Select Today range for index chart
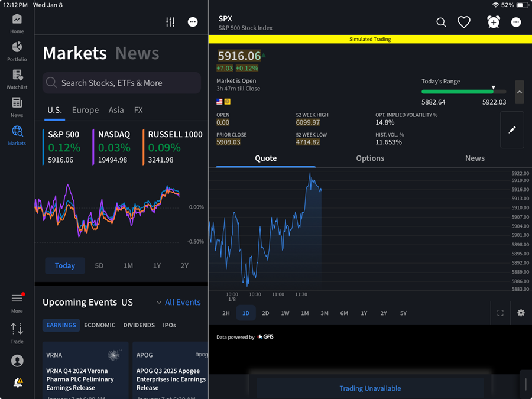Viewport: 532px width, 399px height. click(x=65, y=265)
